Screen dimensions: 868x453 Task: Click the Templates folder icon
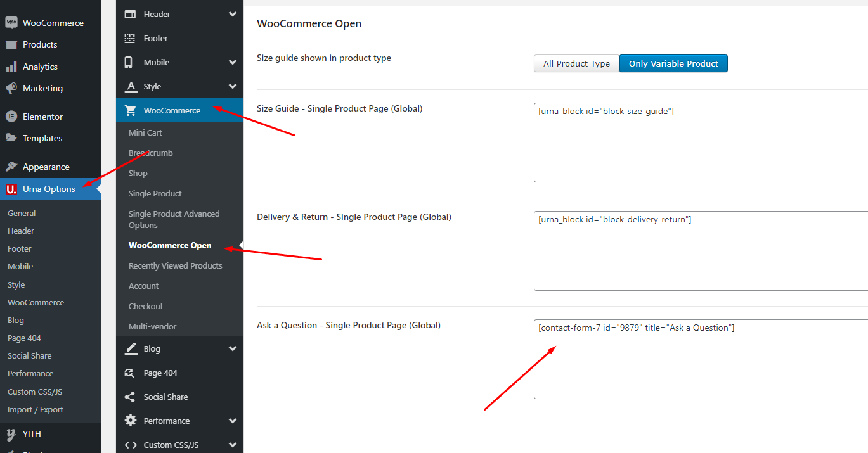tap(11, 138)
